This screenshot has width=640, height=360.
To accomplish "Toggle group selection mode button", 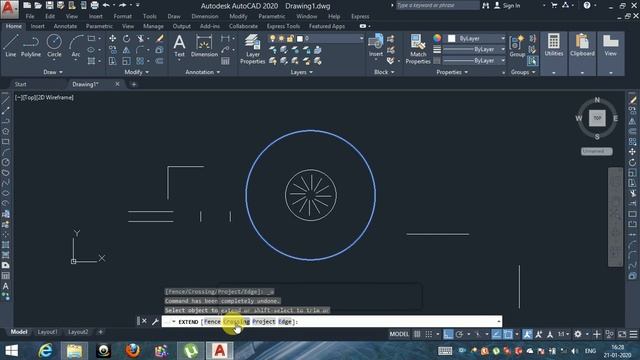I will click(x=532, y=61).
